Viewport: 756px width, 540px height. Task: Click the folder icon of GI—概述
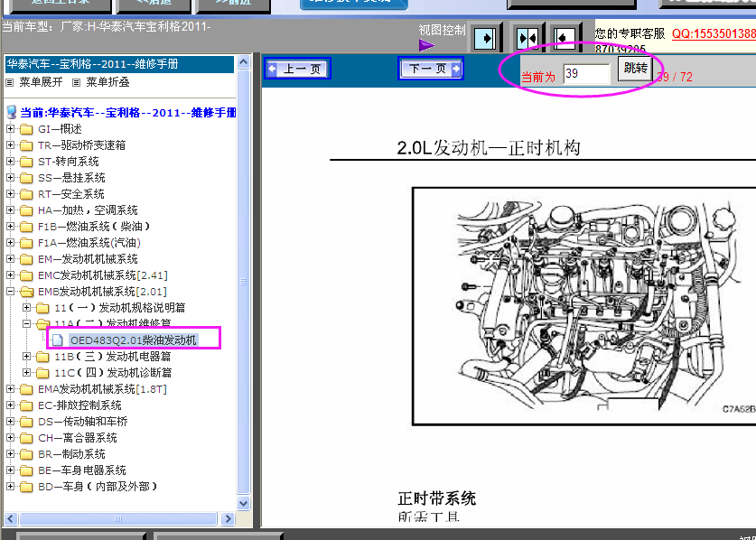(26, 129)
